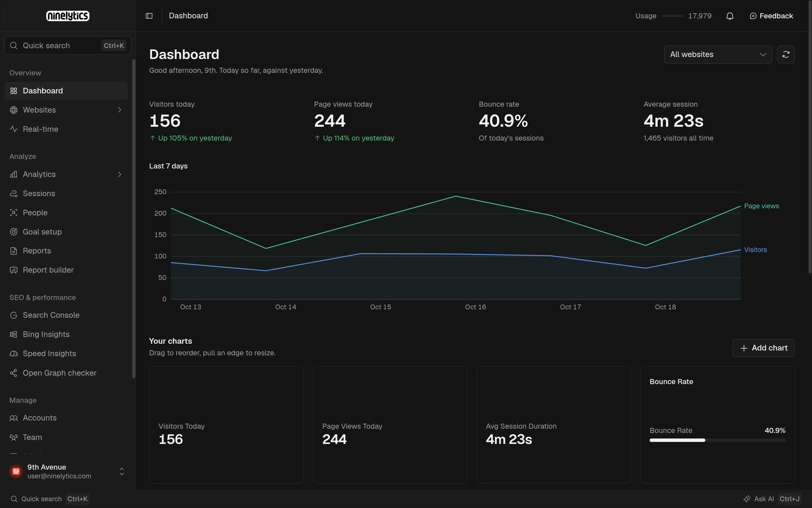Viewport: 812px width, 508px height.
Task: Click the Sessions icon in sidebar
Action: point(14,194)
